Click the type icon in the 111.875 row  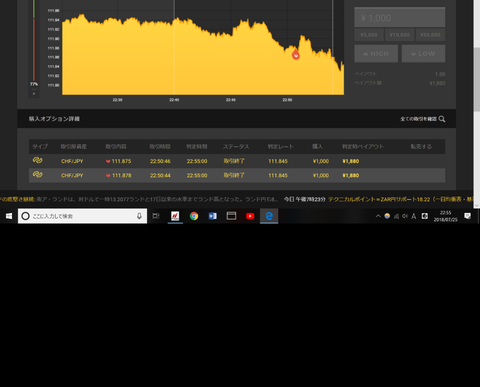pyautogui.click(x=38, y=160)
